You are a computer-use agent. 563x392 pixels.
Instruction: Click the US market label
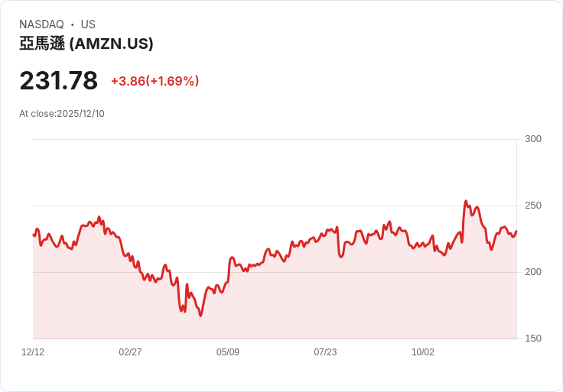(x=88, y=24)
